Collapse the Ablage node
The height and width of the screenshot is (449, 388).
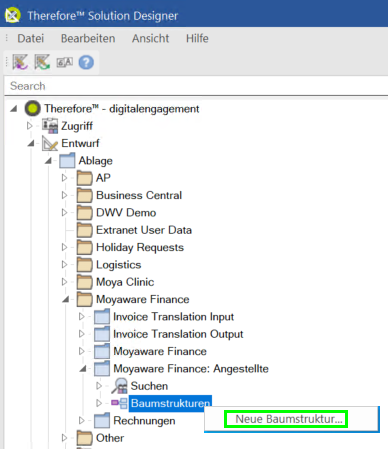tap(48, 161)
